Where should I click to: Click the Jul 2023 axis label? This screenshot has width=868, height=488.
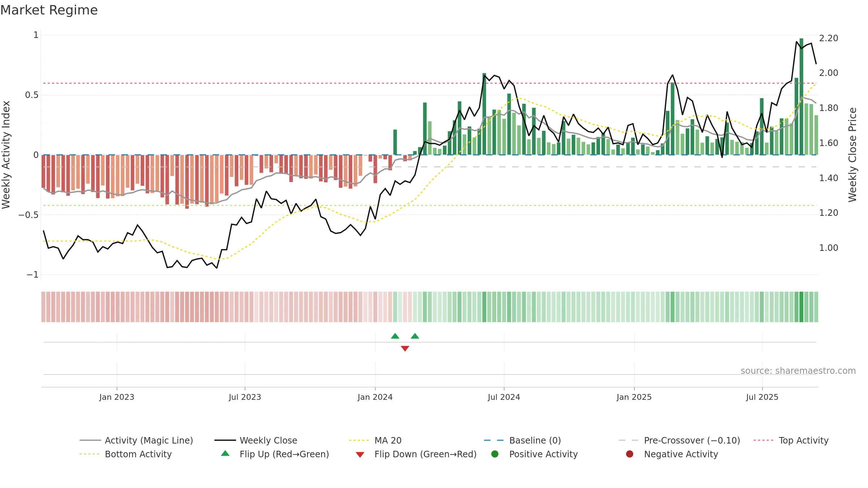pos(245,397)
